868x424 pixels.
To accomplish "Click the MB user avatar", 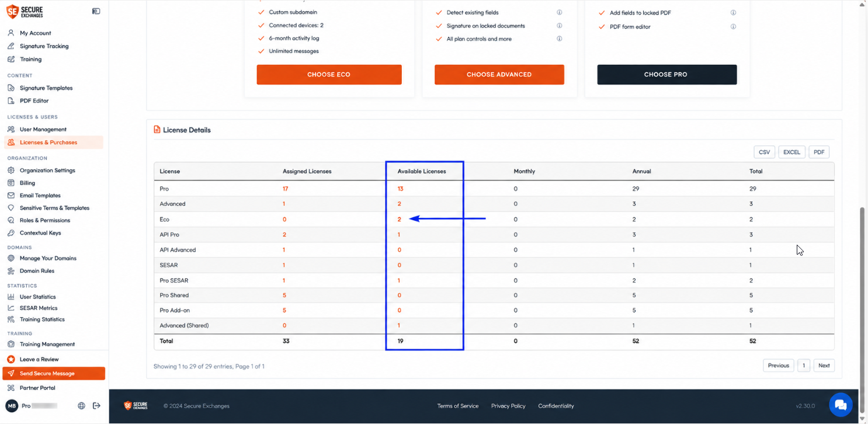I will click(12, 406).
